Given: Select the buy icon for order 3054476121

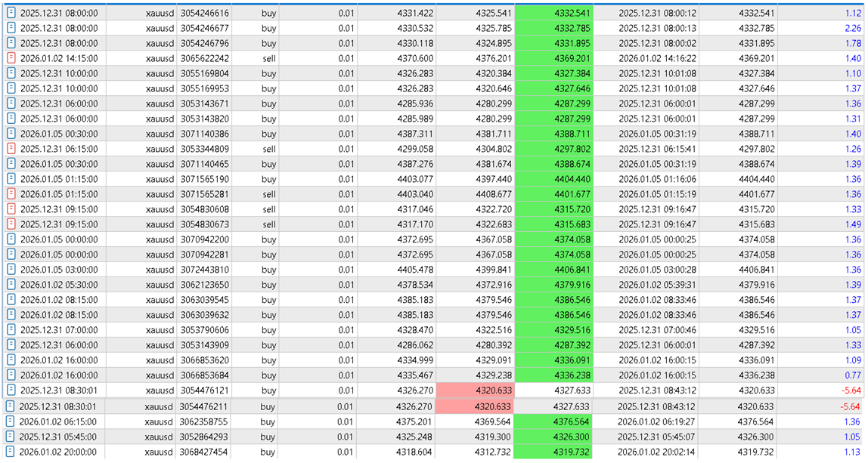Looking at the screenshot, I should click(11, 390).
